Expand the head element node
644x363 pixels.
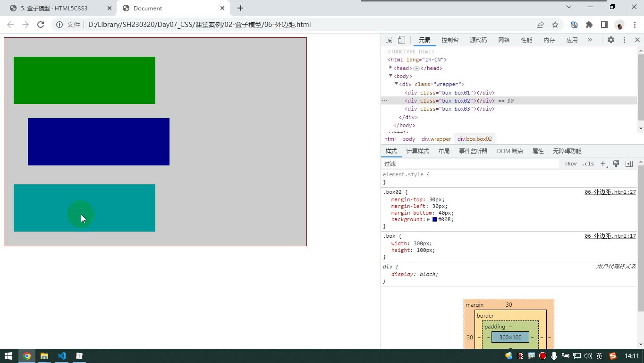point(390,68)
